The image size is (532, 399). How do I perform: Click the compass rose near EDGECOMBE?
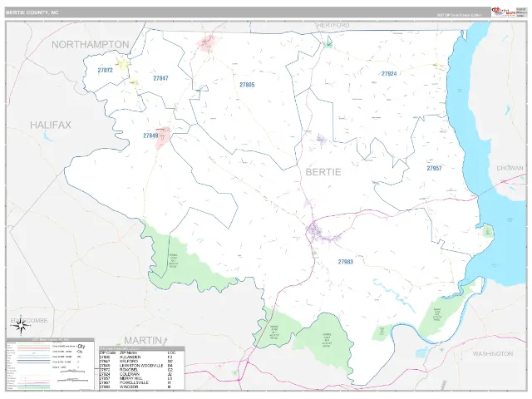[21, 327]
